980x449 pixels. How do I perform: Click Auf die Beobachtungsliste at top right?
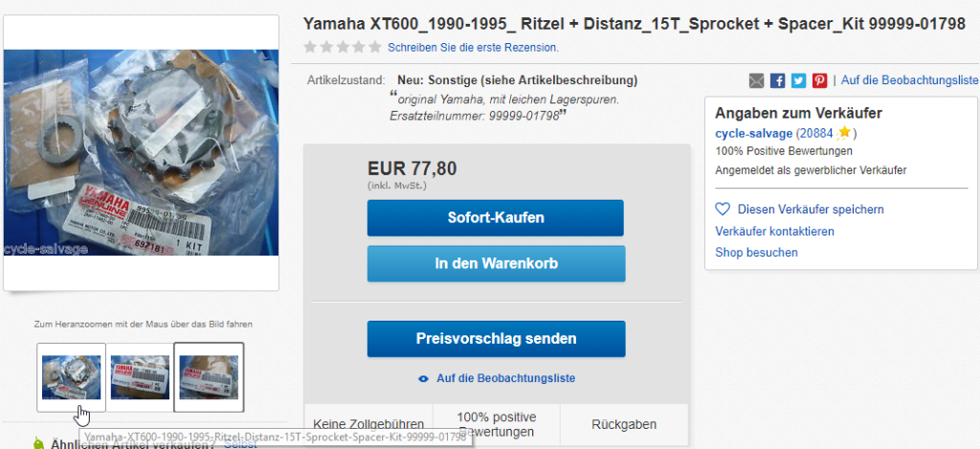[x=909, y=80]
